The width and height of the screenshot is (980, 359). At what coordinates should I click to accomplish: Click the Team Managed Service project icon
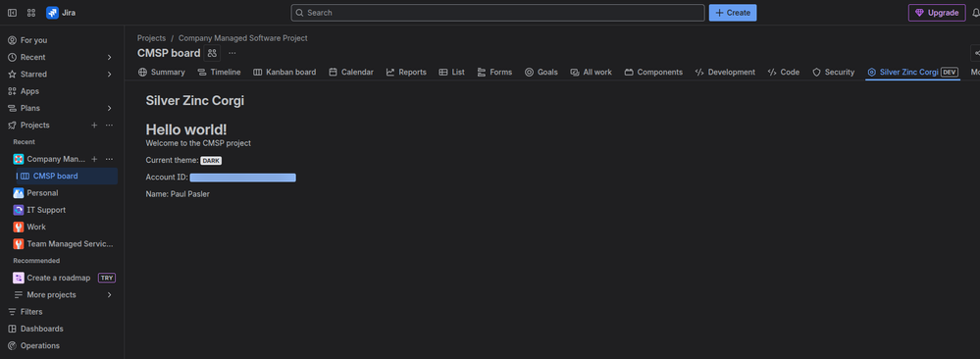pos(19,244)
